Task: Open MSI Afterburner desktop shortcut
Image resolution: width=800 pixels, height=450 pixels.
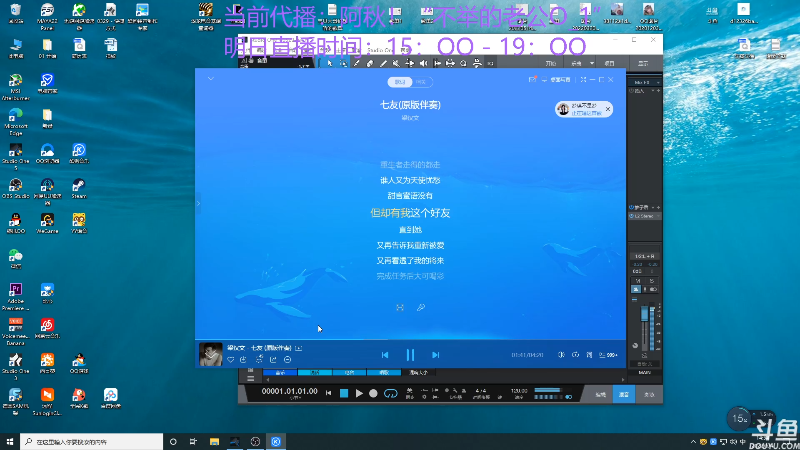Action: click(x=16, y=87)
